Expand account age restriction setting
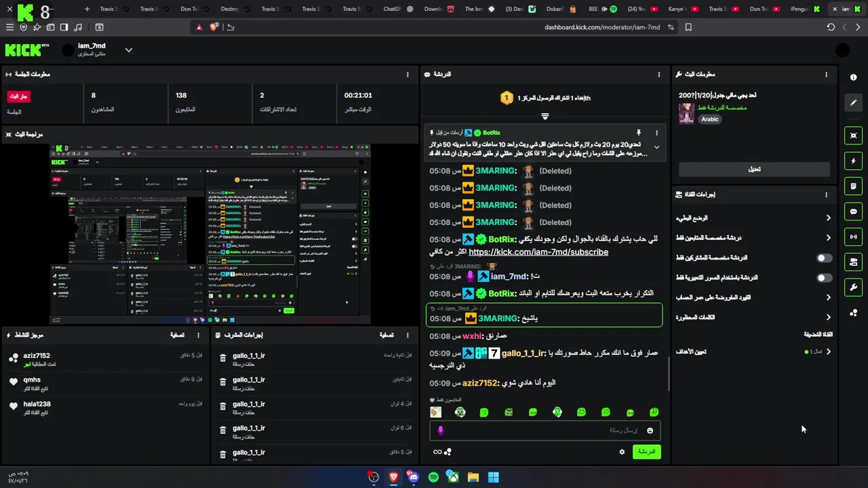Image resolution: width=868 pixels, height=488 pixels. pyautogui.click(x=753, y=298)
